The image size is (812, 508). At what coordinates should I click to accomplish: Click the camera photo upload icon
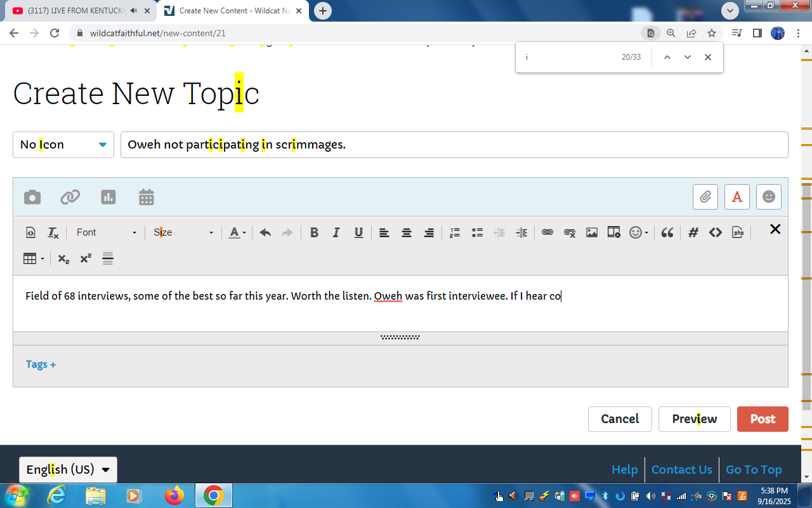[32, 197]
